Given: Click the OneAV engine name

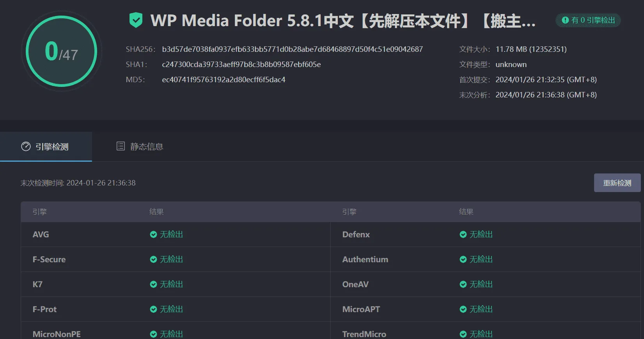Looking at the screenshot, I should click(x=355, y=284).
